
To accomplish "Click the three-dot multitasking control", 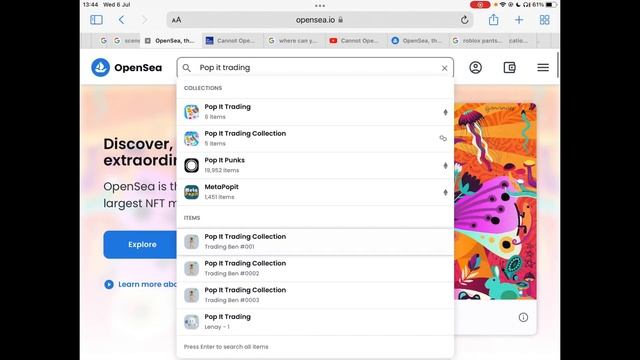I will coord(320,6).
